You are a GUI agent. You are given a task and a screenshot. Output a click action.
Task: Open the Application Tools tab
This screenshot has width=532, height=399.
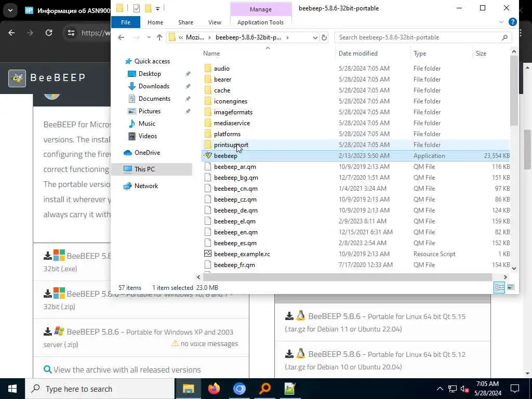tap(260, 22)
